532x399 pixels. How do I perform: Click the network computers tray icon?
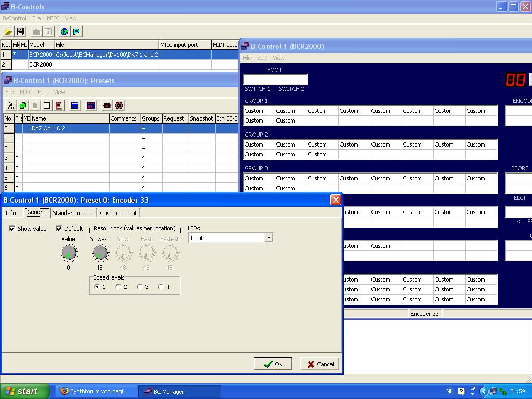click(x=493, y=391)
